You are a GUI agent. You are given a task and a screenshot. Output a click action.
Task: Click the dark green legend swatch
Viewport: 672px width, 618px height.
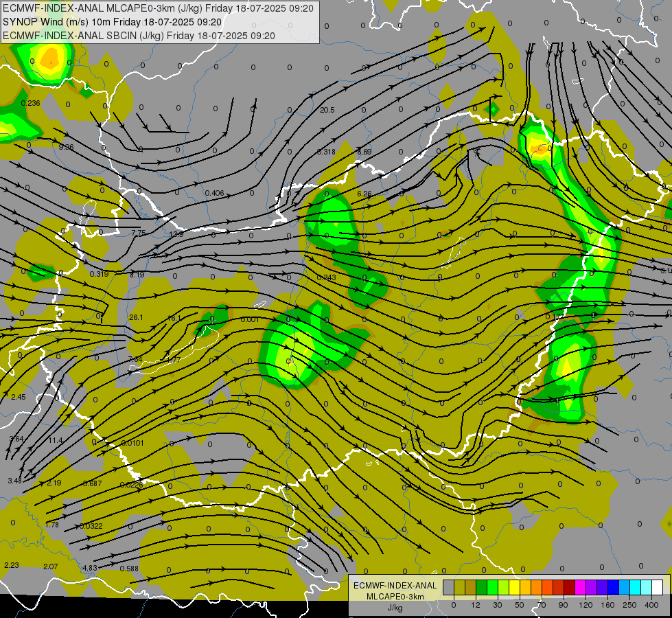pos(482,587)
